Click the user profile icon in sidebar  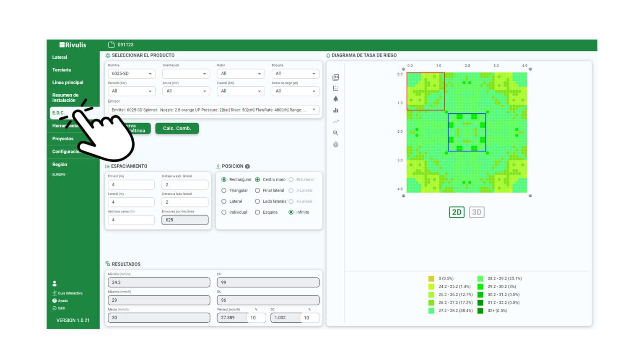coord(55,284)
